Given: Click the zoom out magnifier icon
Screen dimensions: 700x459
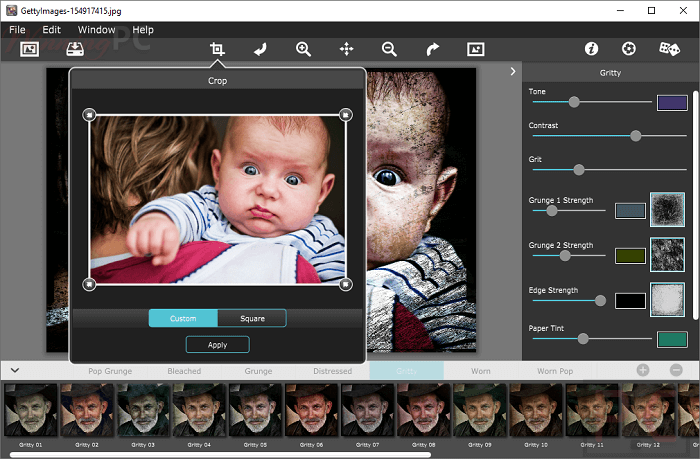Looking at the screenshot, I should pos(389,49).
